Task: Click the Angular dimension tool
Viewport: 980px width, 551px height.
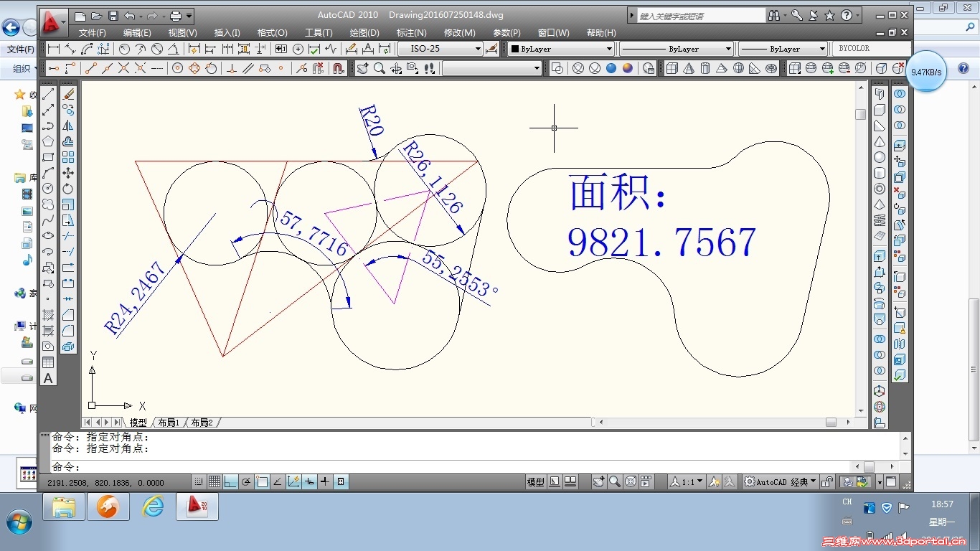Action: tap(173, 49)
